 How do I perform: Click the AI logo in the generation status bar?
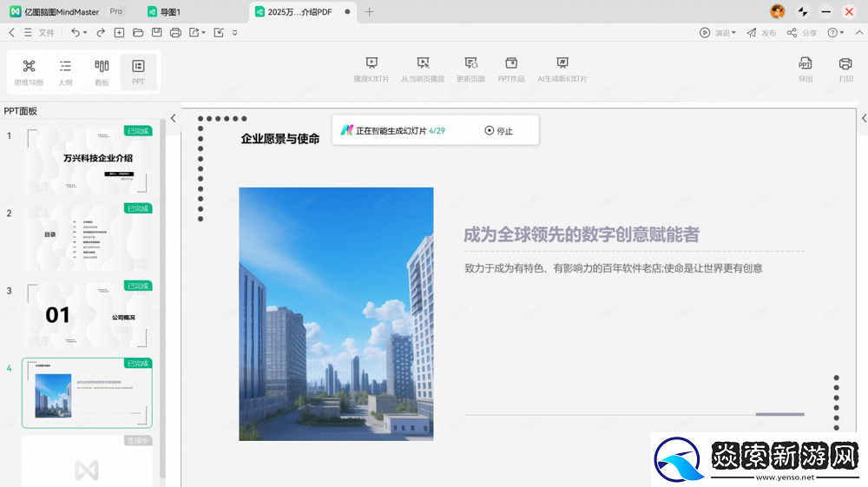click(346, 130)
